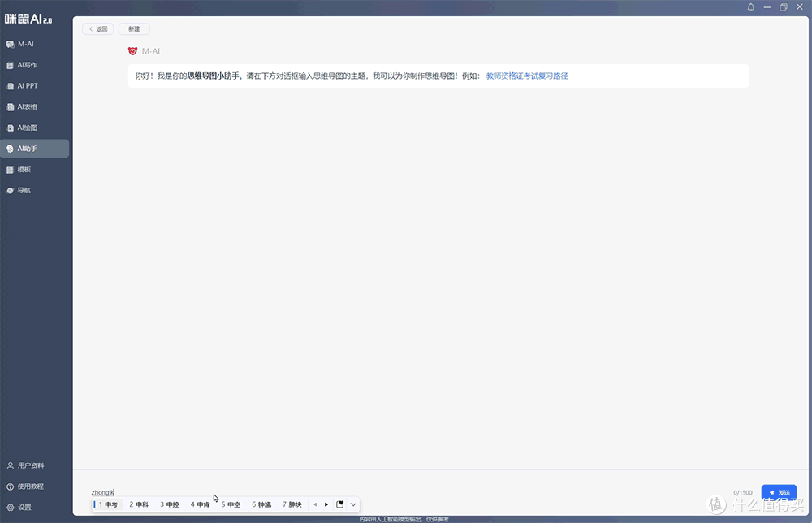This screenshot has width=812, height=523.
Task: Focus the chat message input field
Action: point(404,492)
